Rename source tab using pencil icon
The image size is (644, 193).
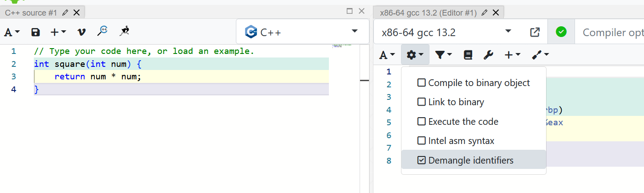(65, 12)
